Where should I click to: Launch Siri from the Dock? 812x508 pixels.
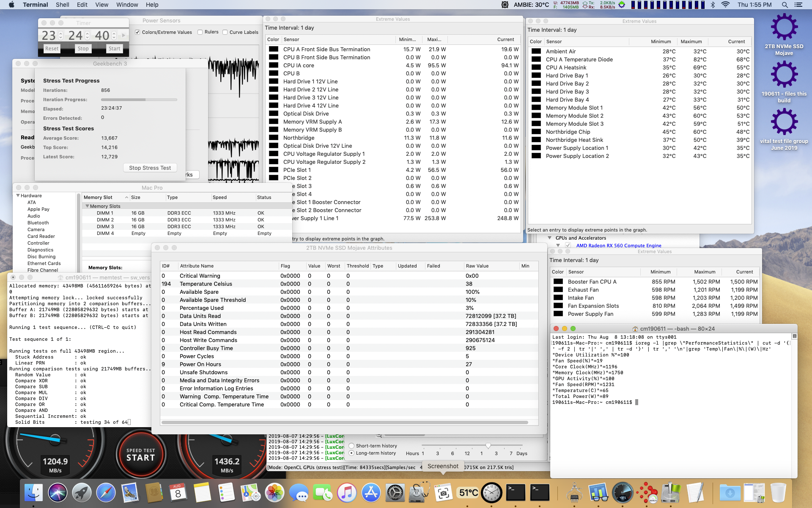(x=58, y=493)
